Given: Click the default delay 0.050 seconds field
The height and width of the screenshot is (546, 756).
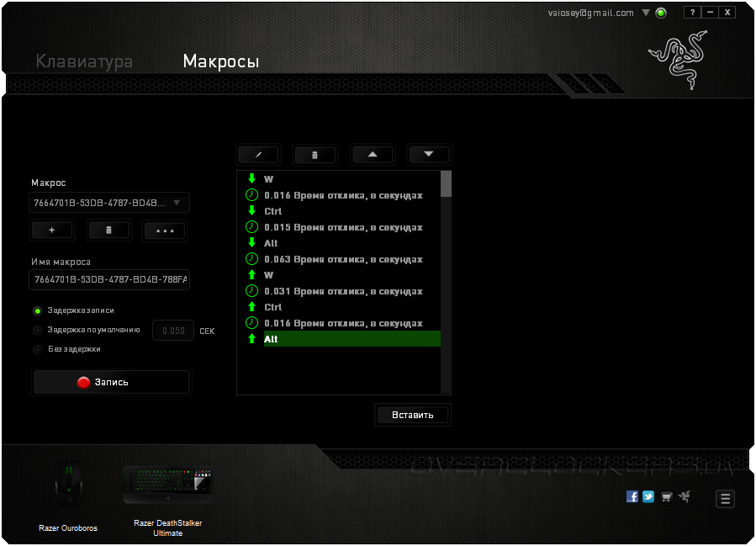Looking at the screenshot, I should click(x=173, y=331).
